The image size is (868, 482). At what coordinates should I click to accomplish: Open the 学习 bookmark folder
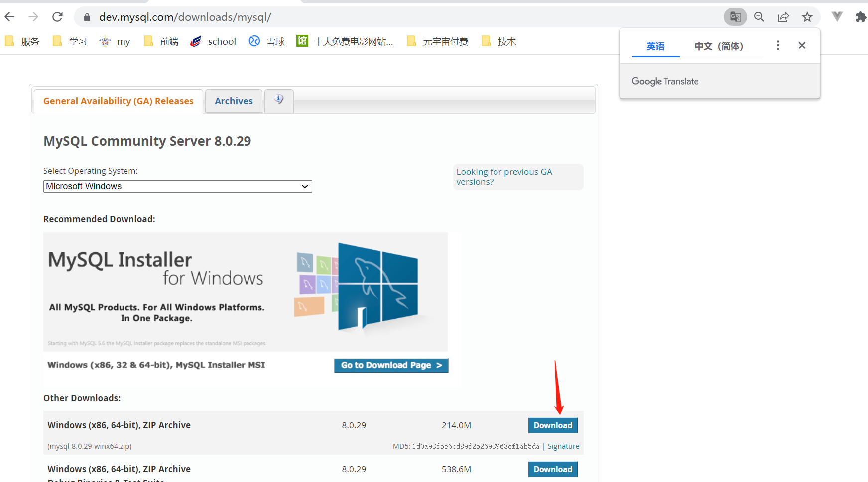tap(70, 41)
